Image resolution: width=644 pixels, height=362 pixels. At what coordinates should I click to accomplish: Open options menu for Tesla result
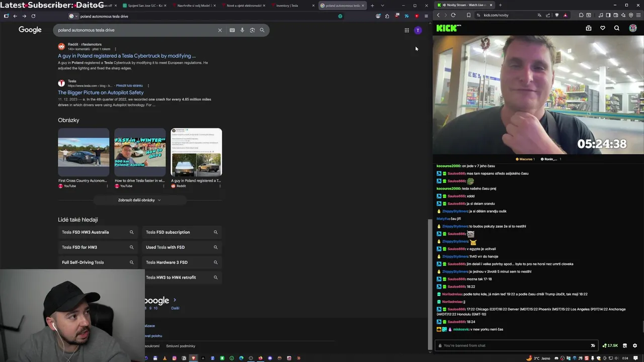pos(148,85)
